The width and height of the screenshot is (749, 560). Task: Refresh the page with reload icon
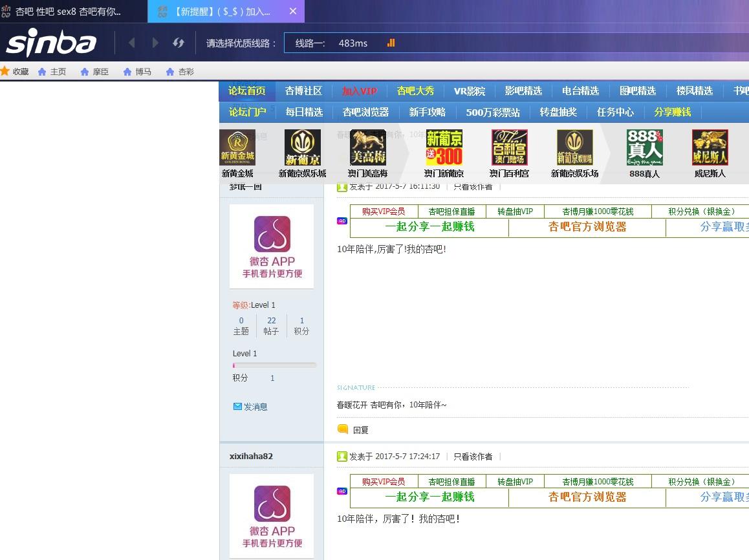[x=178, y=43]
